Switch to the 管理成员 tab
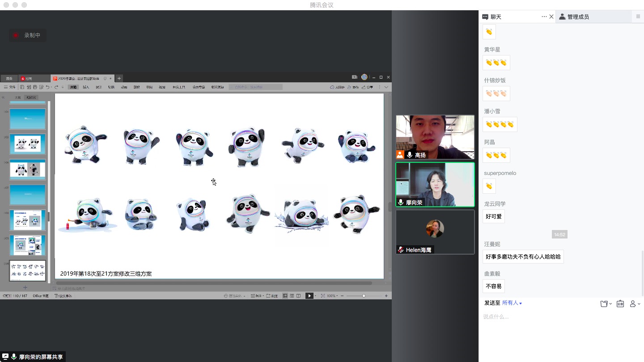The width and height of the screenshot is (644, 362). 578,17
